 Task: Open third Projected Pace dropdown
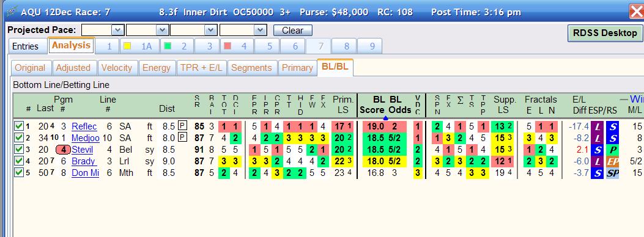pyautogui.click(x=211, y=30)
